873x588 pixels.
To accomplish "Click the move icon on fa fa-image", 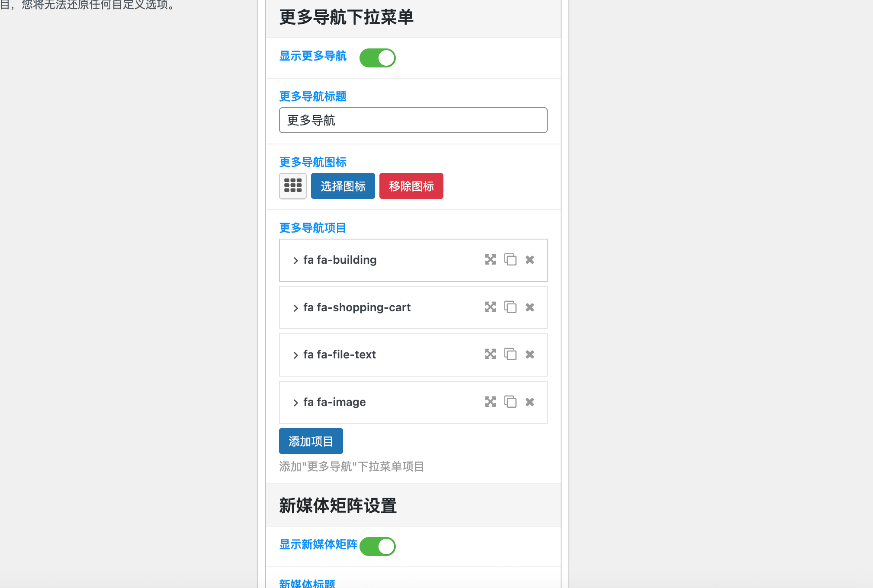I will (491, 402).
